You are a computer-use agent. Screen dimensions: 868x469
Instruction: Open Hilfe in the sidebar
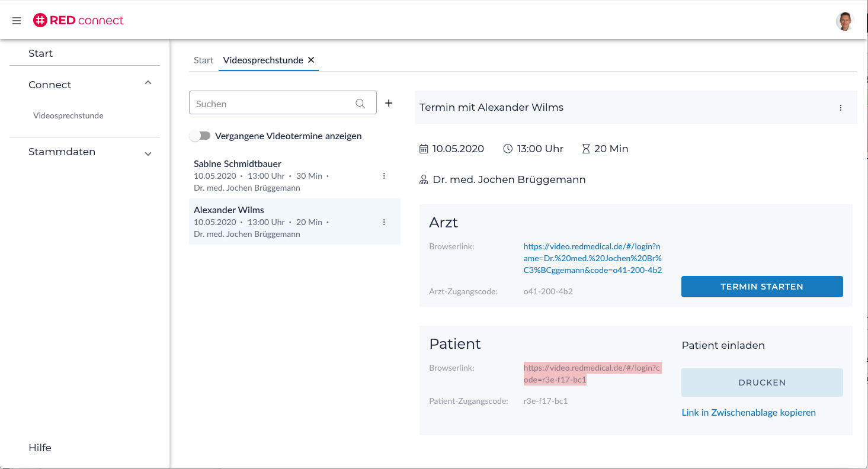tap(40, 448)
